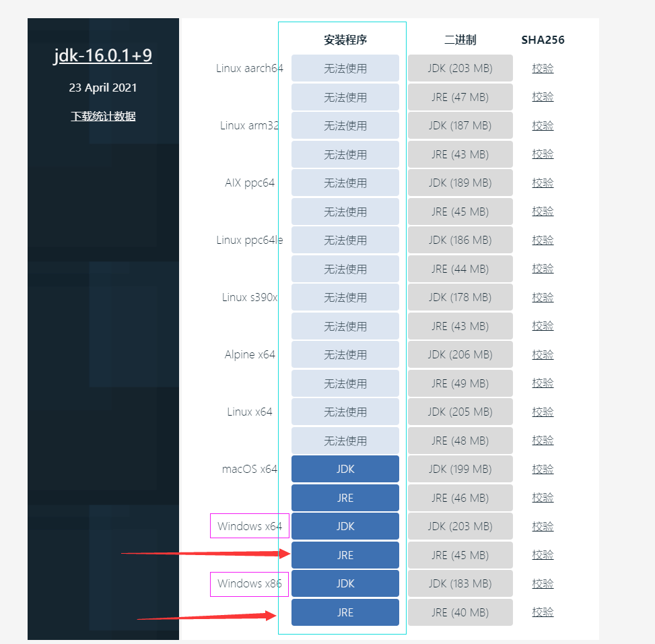The width and height of the screenshot is (655, 644).
Task: Open 校验 link for JDK (199 MB)
Action: point(543,469)
